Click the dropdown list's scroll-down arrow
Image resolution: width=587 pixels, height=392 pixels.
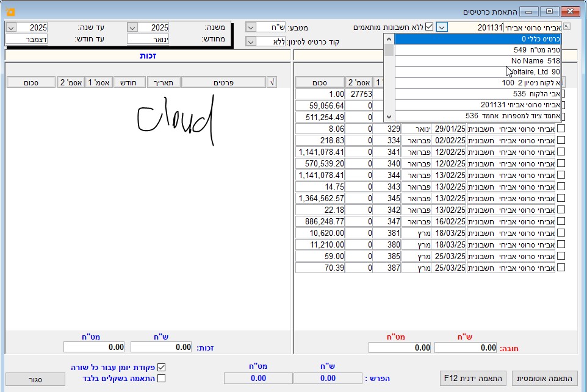[x=389, y=116]
